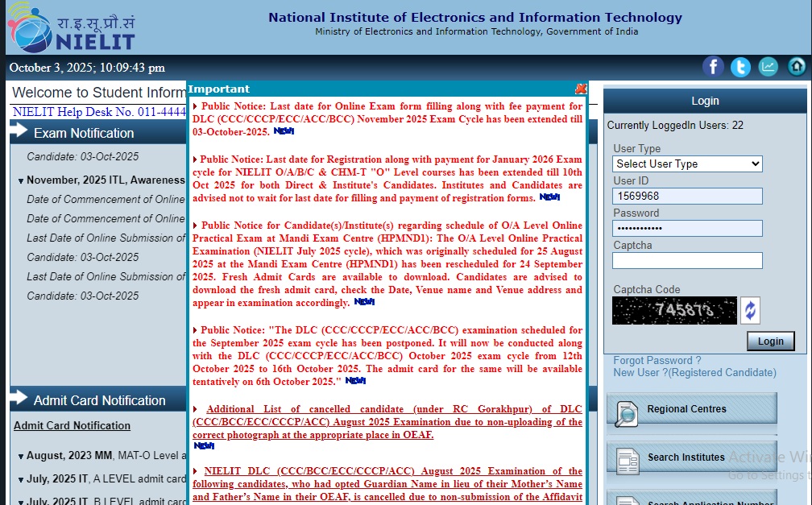The width and height of the screenshot is (812, 505).
Task: Open the NIELIT Facebook page icon
Action: [x=713, y=67]
